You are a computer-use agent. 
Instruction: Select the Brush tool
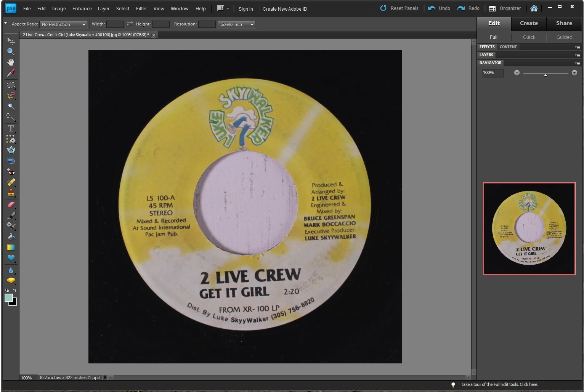point(11,215)
